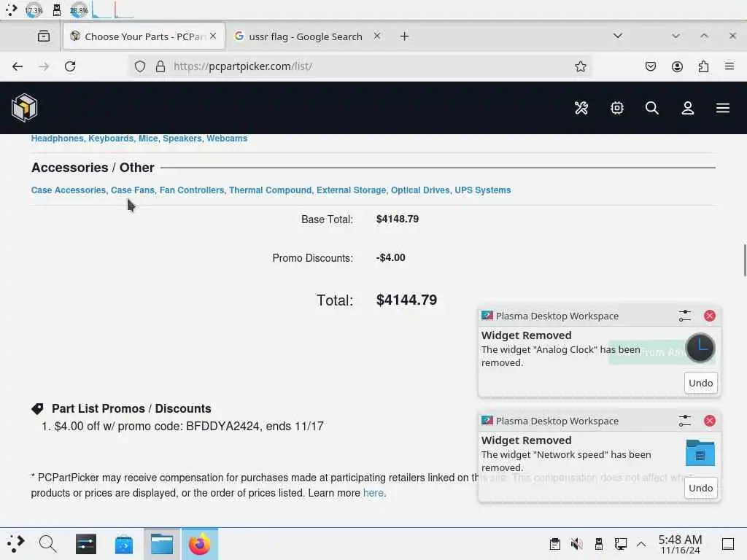Click the site security padlock icon
Viewport: 747px width, 560px height.
(160, 66)
